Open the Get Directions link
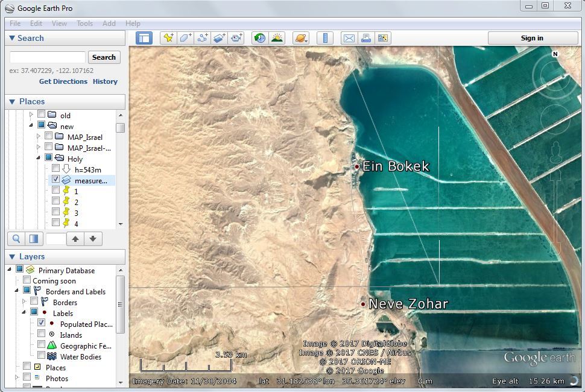This screenshot has height=392, width=585. tap(63, 81)
